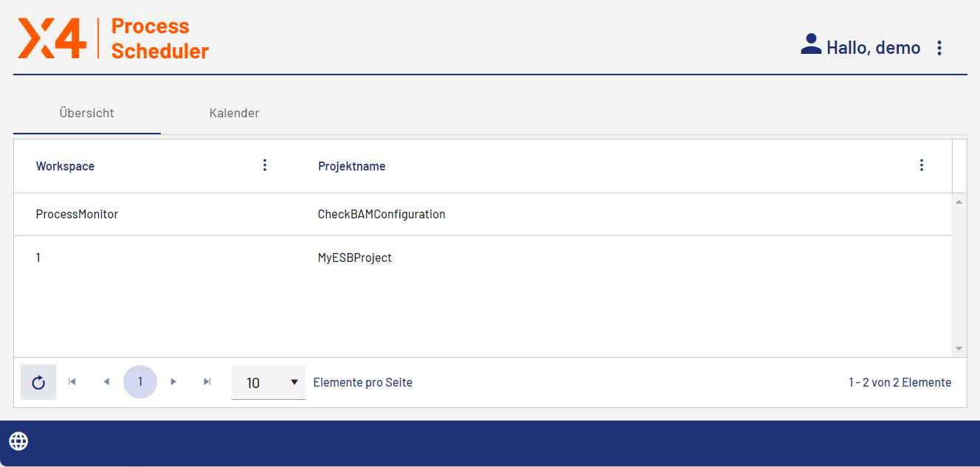Open Workspace column options menu
The image size is (980, 467).
[x=265, y=165]
